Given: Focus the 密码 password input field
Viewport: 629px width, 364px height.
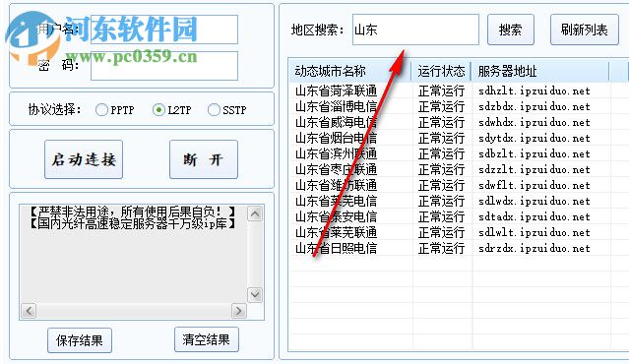Looking at the screenshot, I should [x=164, y=66].
